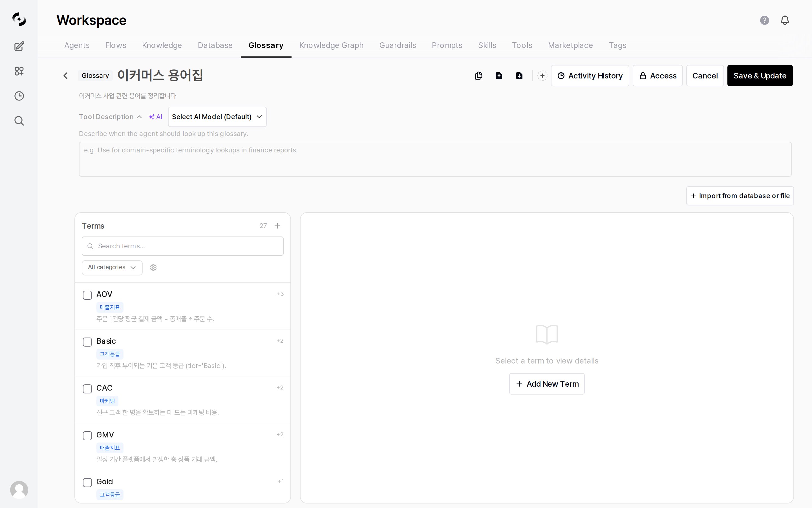
Task: Click the Cancel button
Action: [705, 76]
